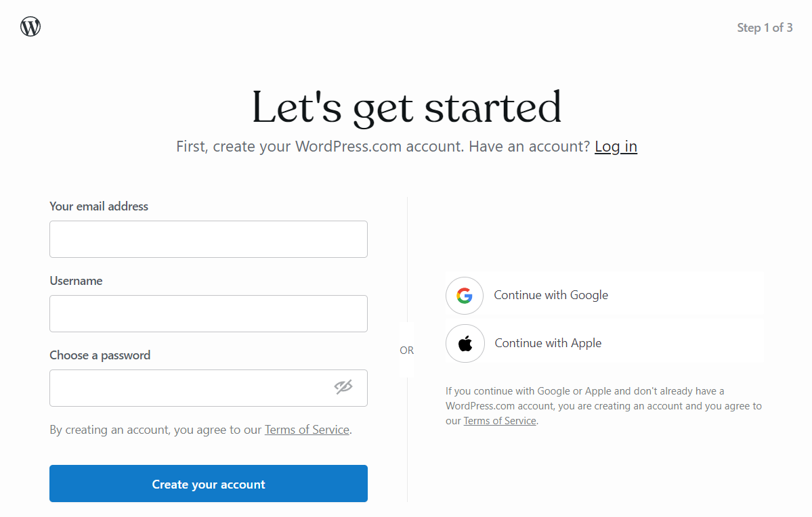Click the Let's get started heading
Screen dimensions: 812x517
pyautogui.click(x=406, y=106)
